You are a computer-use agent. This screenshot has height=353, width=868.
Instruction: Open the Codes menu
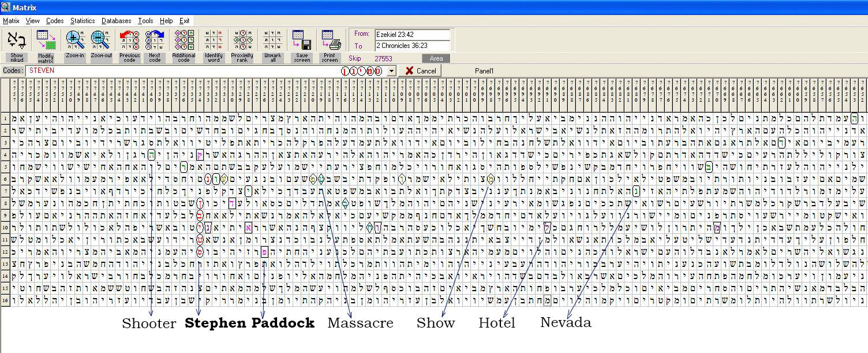pos(55,21)
